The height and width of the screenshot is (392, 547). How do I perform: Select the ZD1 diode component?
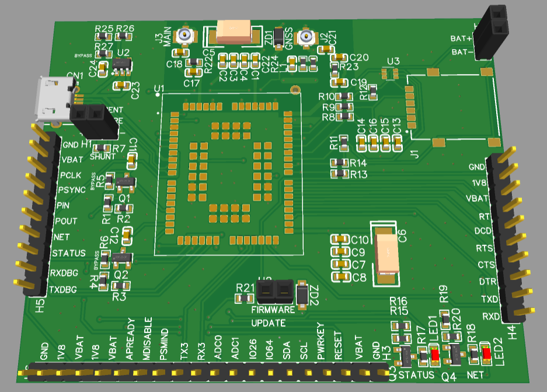(x=278, y=36)
